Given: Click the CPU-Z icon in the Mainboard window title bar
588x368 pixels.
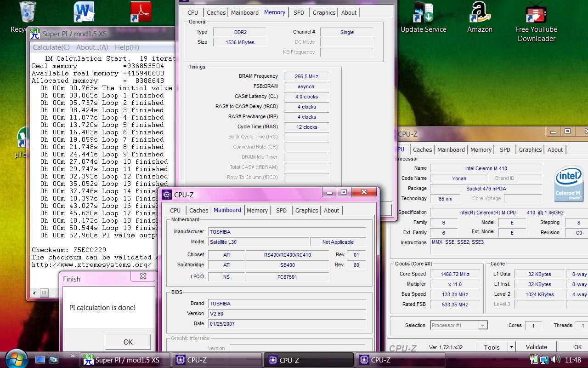Looking at the screenshot, I should click(x=167, y=195).
